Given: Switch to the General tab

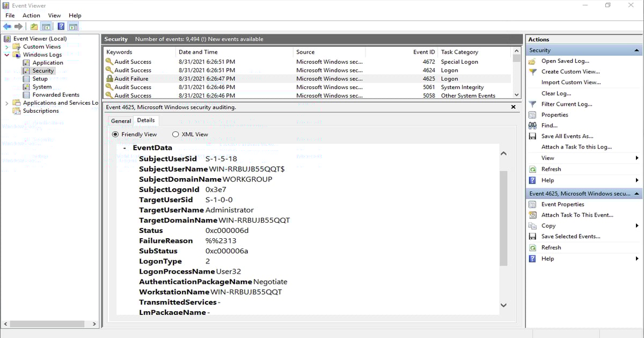Looking at the screenshot, I should 120,121.
